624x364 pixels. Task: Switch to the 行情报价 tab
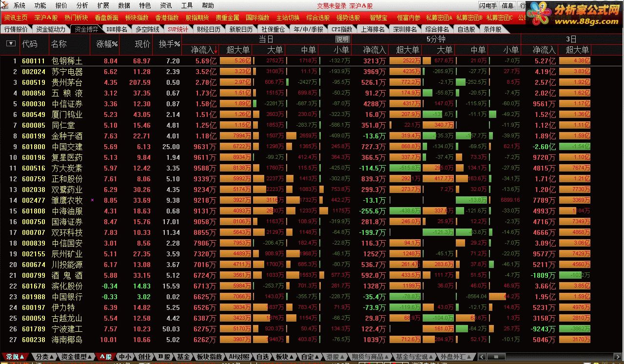click(16, 29)
